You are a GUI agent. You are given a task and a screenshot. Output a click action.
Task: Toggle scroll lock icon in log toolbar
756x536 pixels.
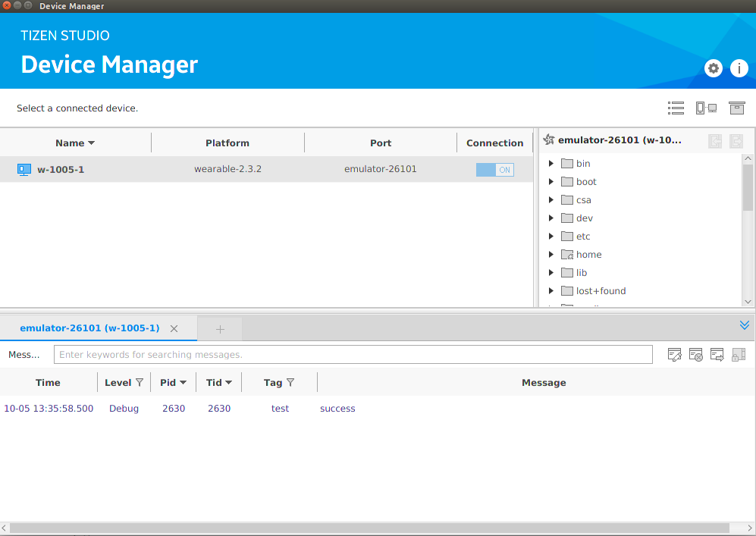tap(739, 354)
